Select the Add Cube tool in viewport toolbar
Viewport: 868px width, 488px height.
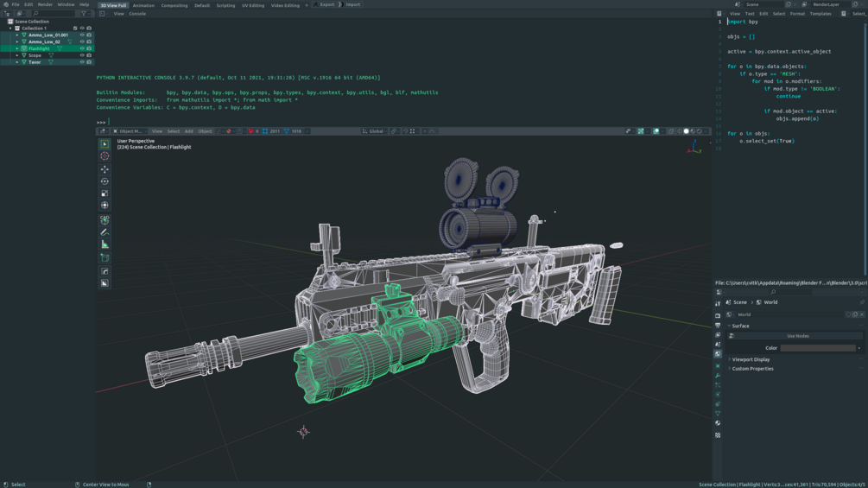(x=105, y=258)
